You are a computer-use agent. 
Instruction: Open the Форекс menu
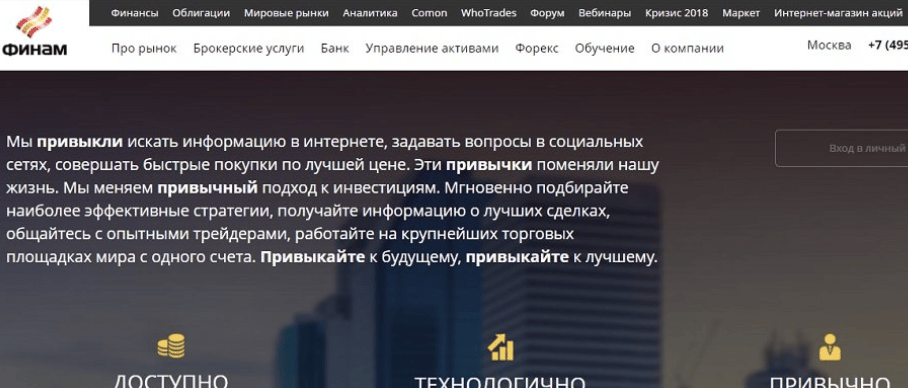tap(537, 49)
